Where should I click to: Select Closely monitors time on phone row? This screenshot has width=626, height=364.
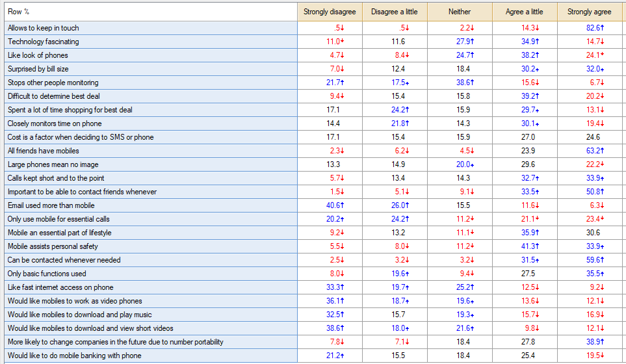click(x=151, y=123)
